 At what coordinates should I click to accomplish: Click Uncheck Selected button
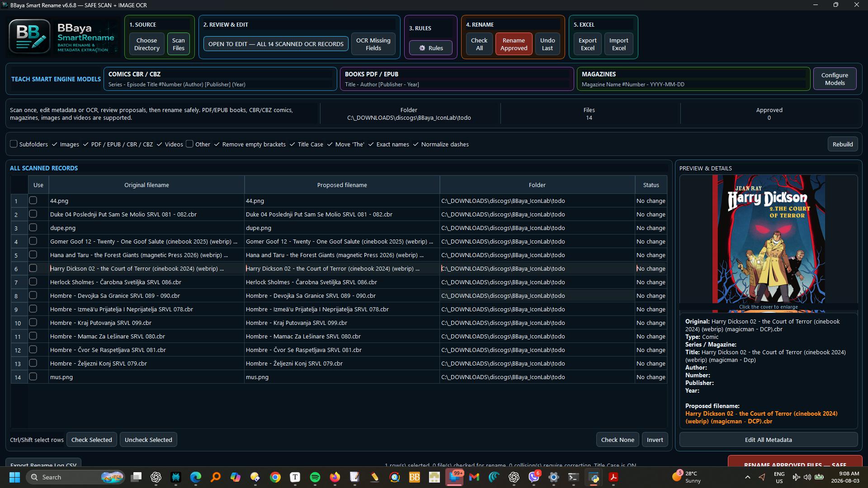tap(148, 440)
